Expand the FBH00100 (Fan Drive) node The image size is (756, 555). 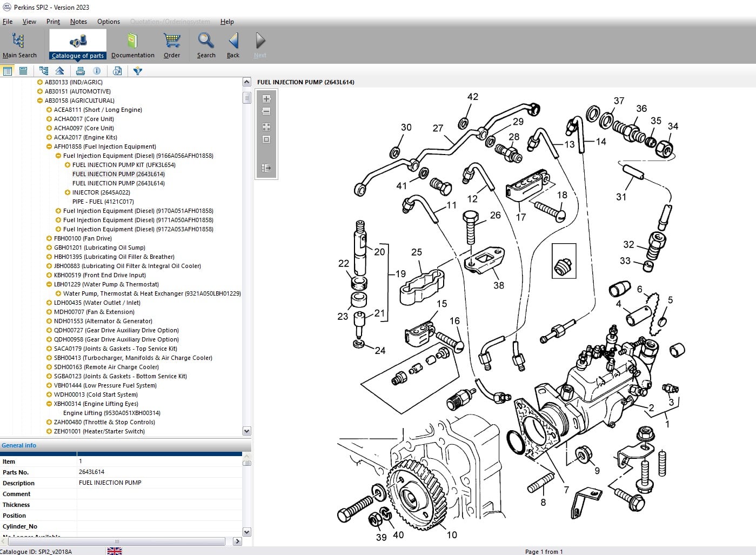[x=49, y=238]
